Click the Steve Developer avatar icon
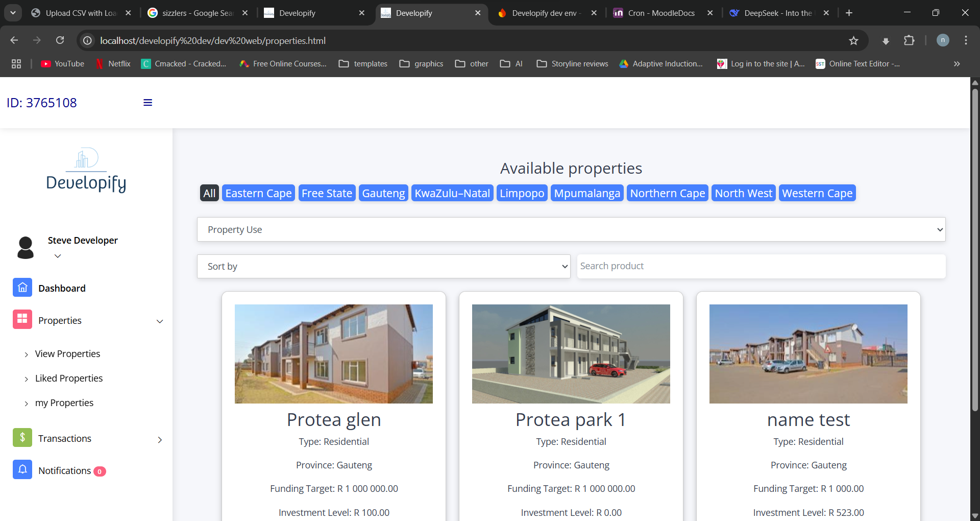Viewport: 980px width, 521px height. click(x=26, y=248)
